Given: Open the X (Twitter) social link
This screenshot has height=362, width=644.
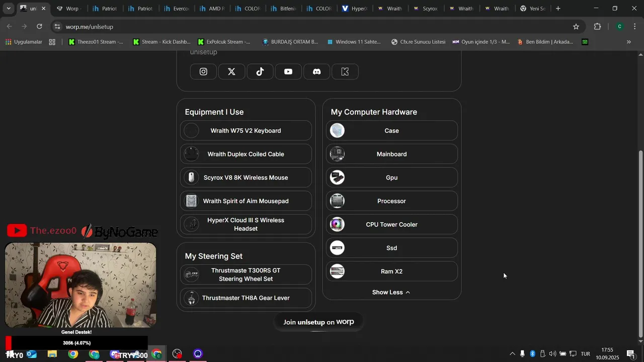Looking at the screenshot, I should coord(231,71).
